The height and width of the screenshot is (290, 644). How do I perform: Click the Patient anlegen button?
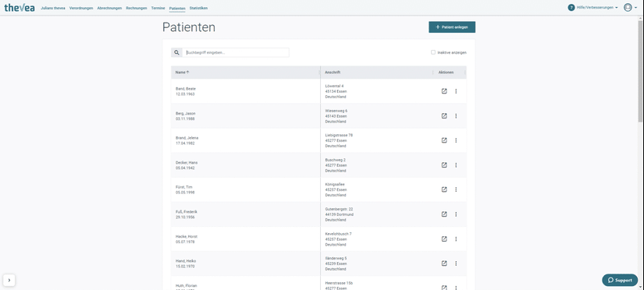[452, 27]
